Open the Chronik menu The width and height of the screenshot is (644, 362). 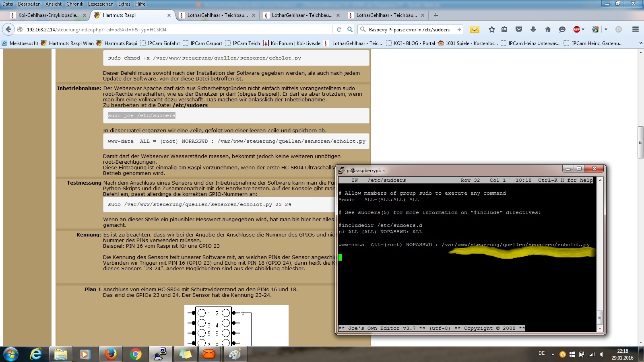click(x=75, y=4)
